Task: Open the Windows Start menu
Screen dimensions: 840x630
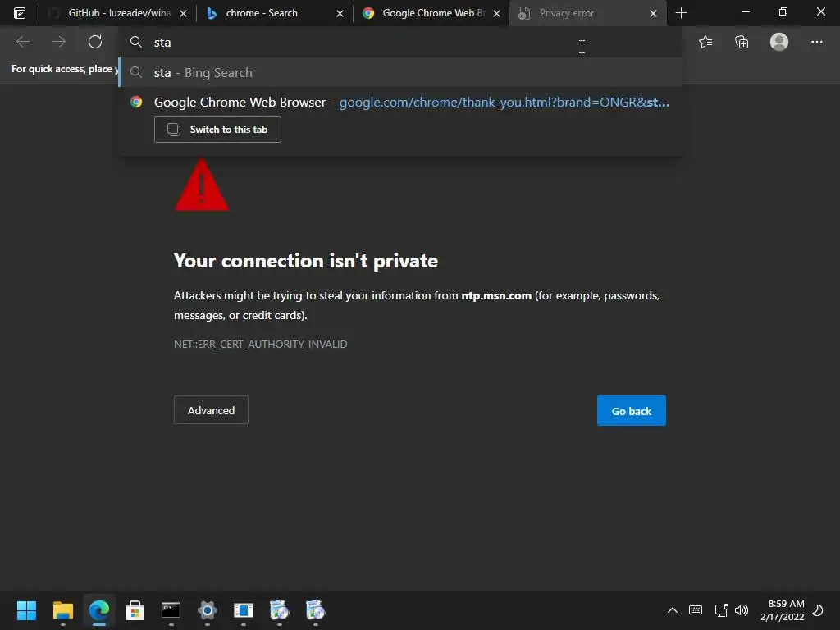Action: point(26,610)
